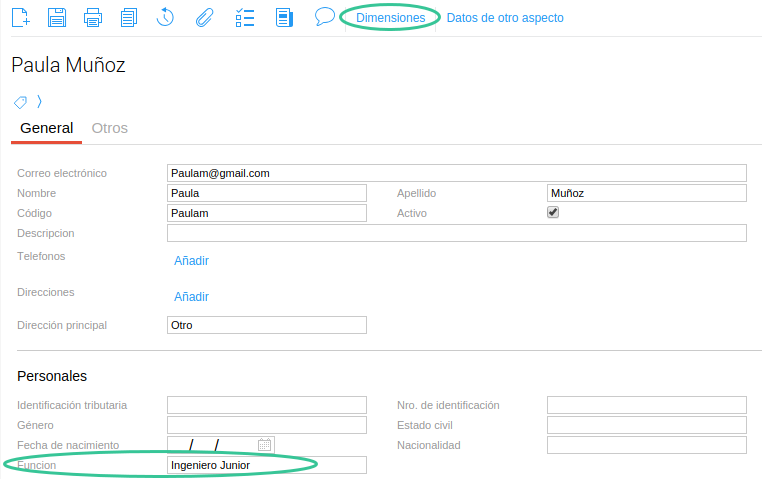This screenshot has height=479, width=762.
Task: Open the history clock icon
Action: 166,17
